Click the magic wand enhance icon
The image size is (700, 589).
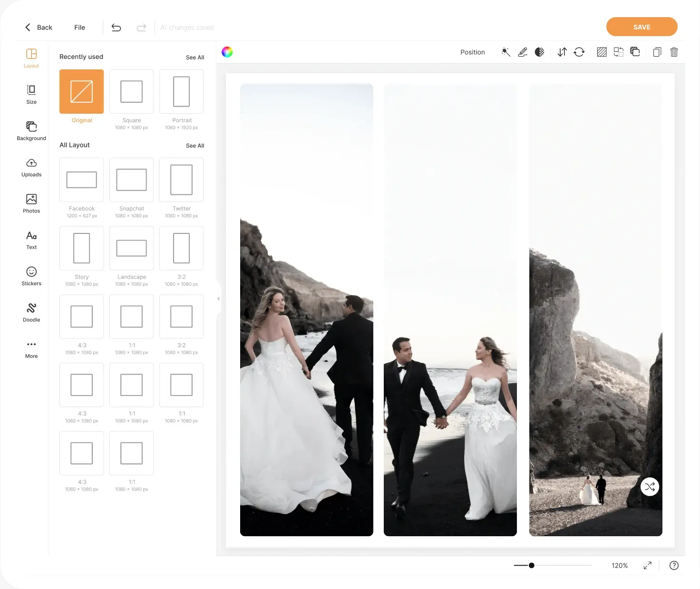click(x=506, y=52)
